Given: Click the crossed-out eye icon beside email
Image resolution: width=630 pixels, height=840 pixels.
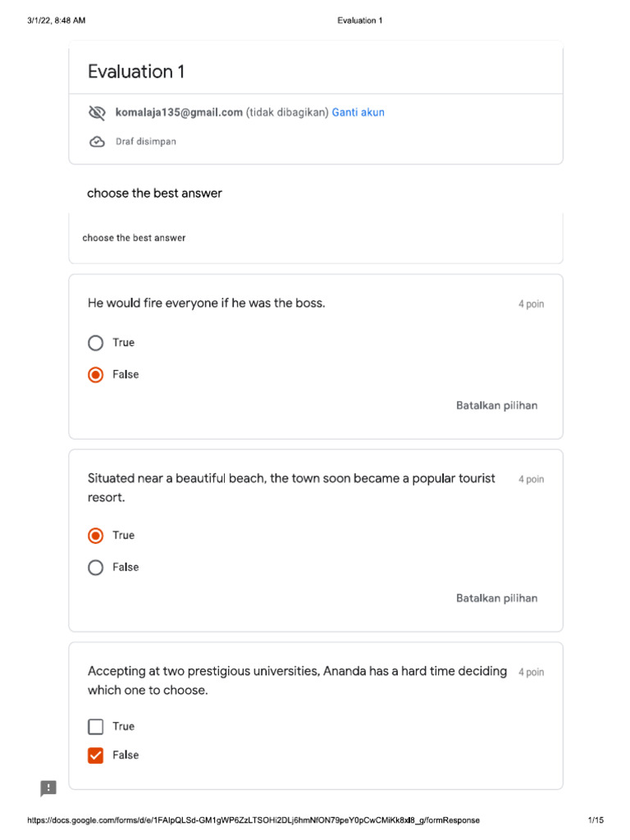Looking at the screenshot, I should [97, 112].
